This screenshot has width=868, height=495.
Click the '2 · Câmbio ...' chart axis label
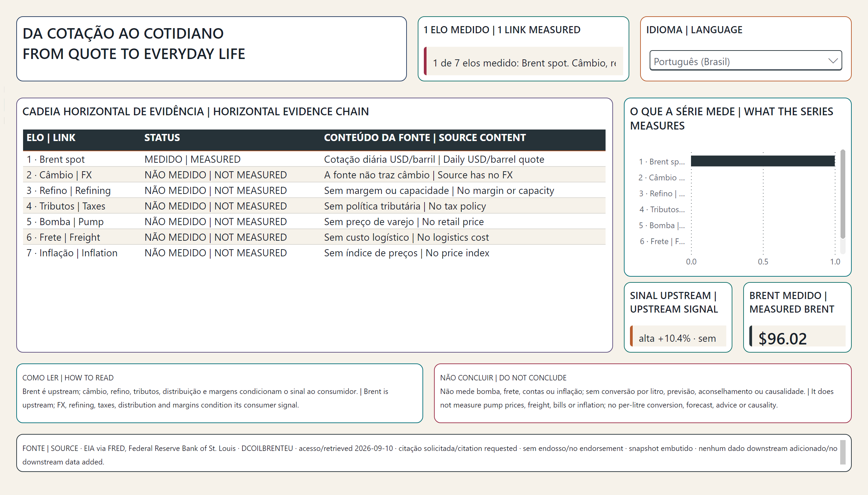coord(662,177)
